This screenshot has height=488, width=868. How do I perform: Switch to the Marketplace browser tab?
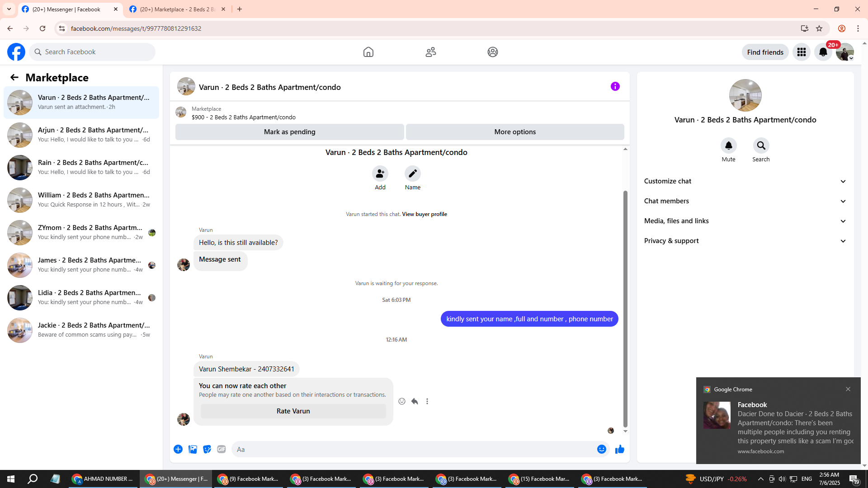tap(177, 9)
